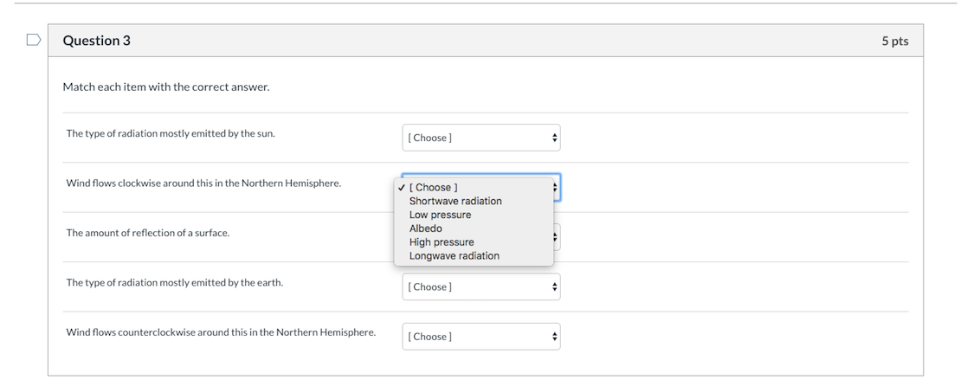This screenshot has height=386, width=980.
Task: Click the arrows on the reflection surface dropdown
Action: (556, 237)
